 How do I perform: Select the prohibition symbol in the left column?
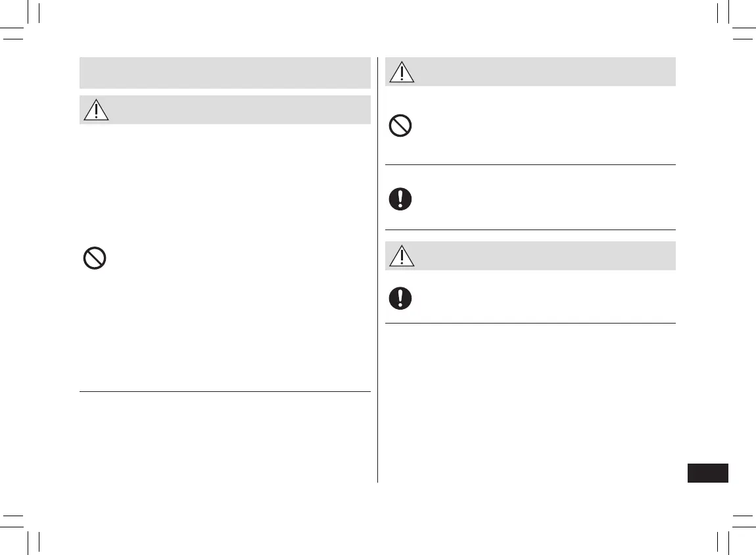coord(95,258)
